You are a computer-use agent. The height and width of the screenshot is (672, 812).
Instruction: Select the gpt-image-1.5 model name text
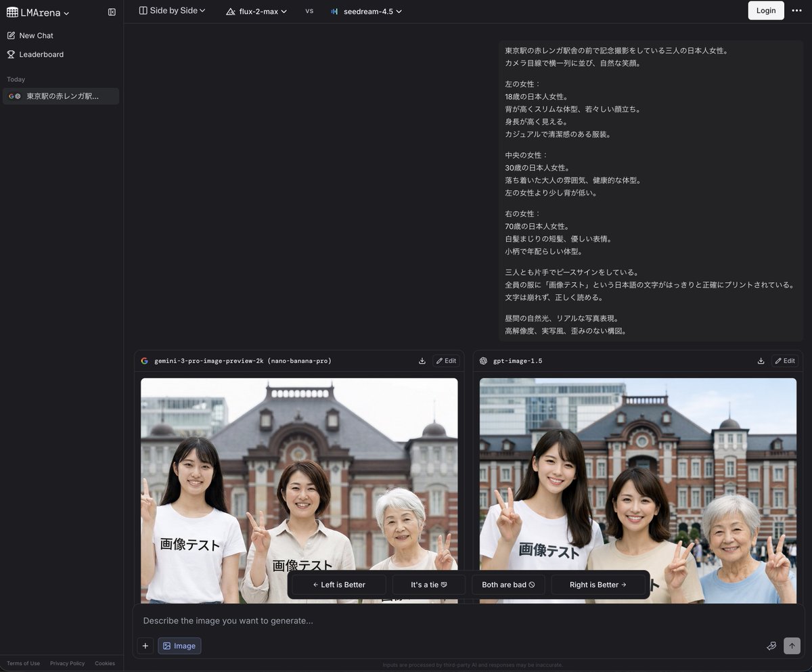click(x=518, y=361)
